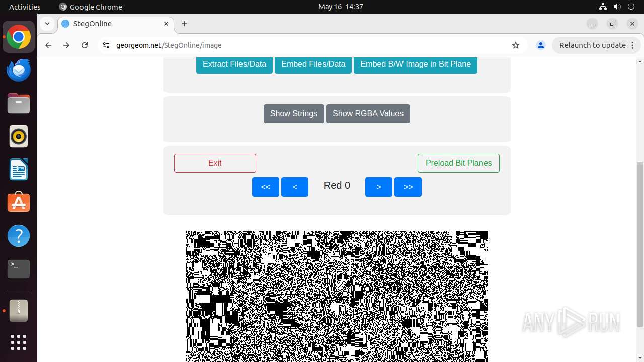Go forward in browser history
The height and width of the screenshot is (362, 644).
(x=66, y=45)
